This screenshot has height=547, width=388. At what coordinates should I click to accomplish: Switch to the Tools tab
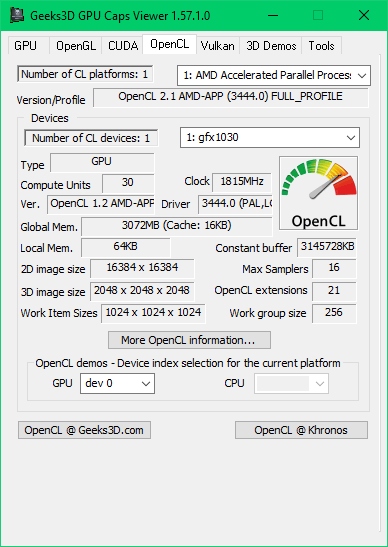coord(321,46)
